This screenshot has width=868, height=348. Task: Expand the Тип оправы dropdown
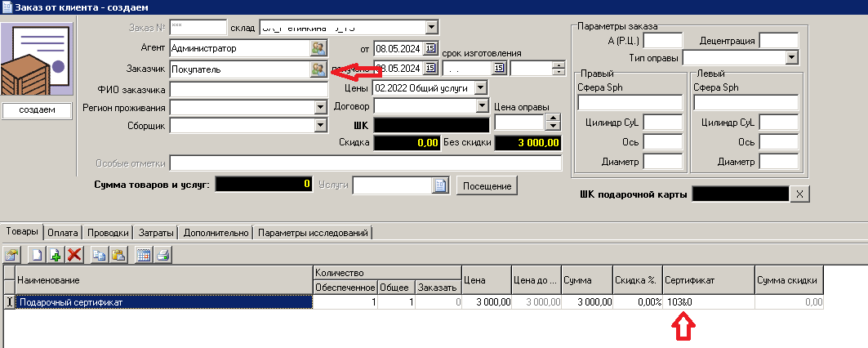790,57
